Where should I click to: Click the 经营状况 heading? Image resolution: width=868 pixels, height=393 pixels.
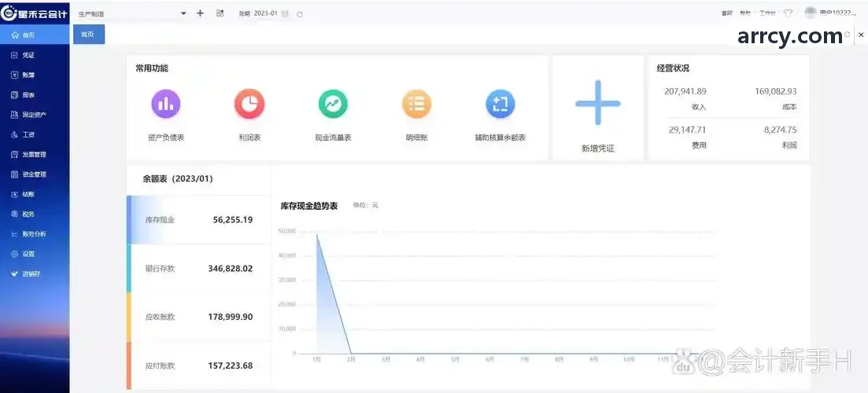[x=673, y=69]
